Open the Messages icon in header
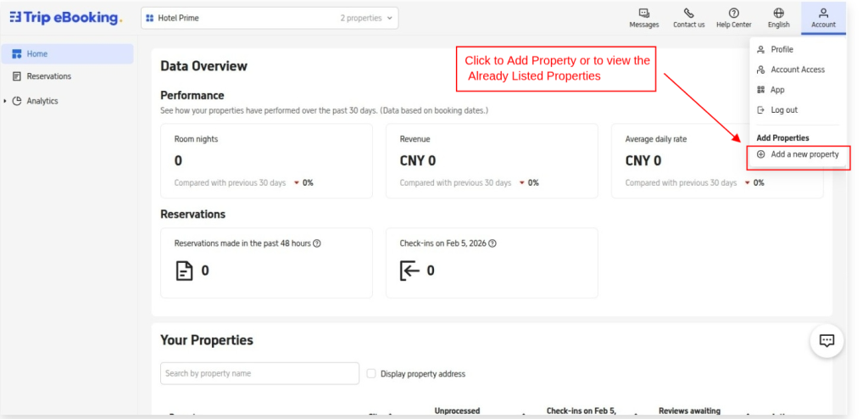This screenshot has width=868, height=419. point(643,14)
